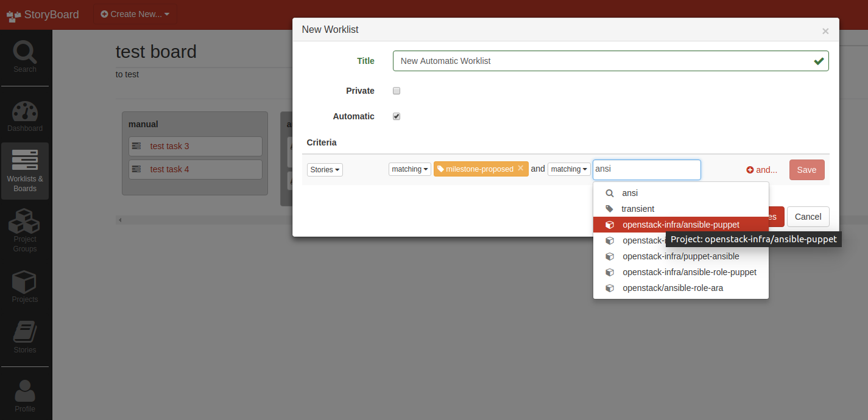Image resolution: width=868 pixels, height=420 pixels.
Task: Cancel the New Worklist dialog
Action: [x=808, y=217]
